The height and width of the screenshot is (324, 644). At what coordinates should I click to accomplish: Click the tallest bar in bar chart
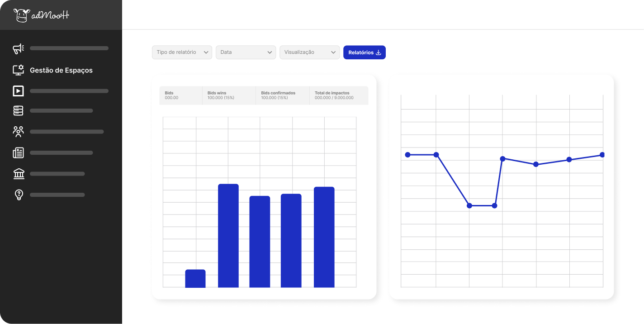click(x=228, y=235)
